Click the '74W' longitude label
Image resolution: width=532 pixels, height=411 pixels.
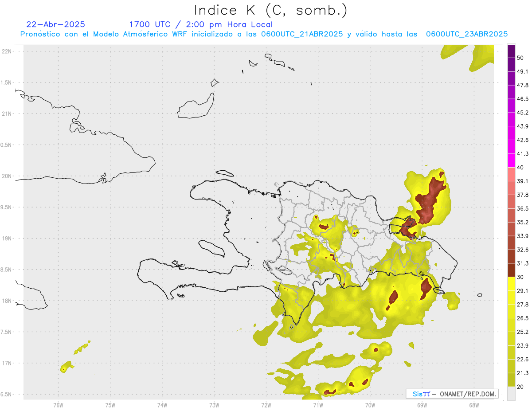pyautogui.click(x=162, y=405)
